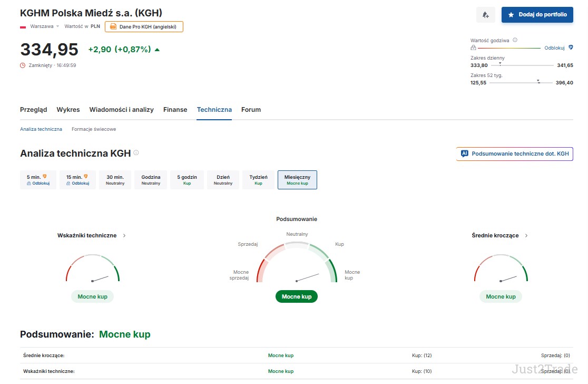588x384 pixels.
Task: Click the lock icon under Wartość godziwa
Action: click(x=473, y=47)
